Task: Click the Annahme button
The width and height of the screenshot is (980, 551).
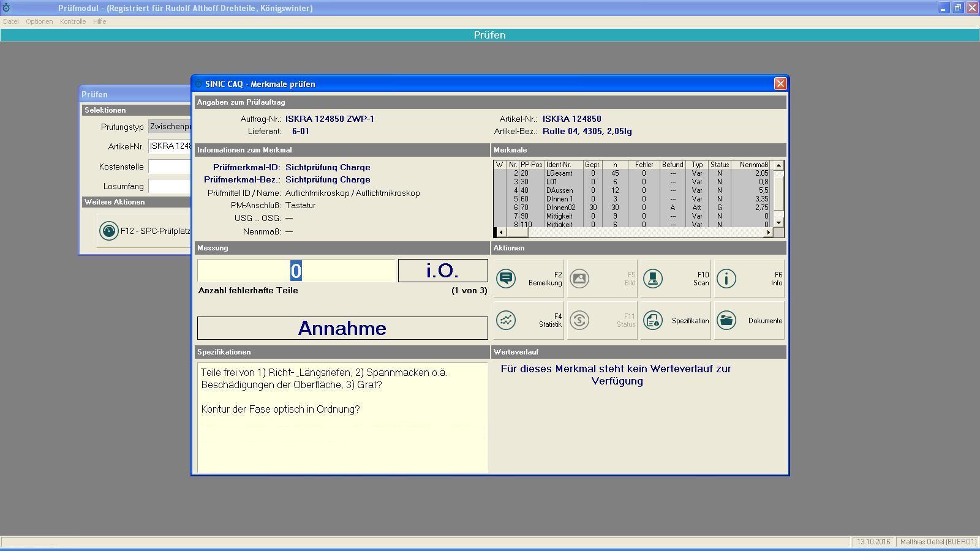Action: click(x=342, y=328)
